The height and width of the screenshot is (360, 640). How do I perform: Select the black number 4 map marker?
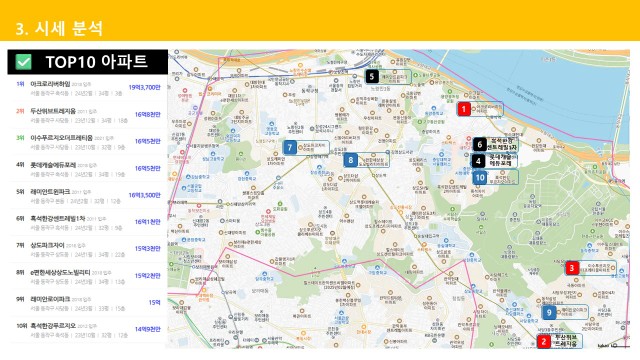tap(478, 161)
